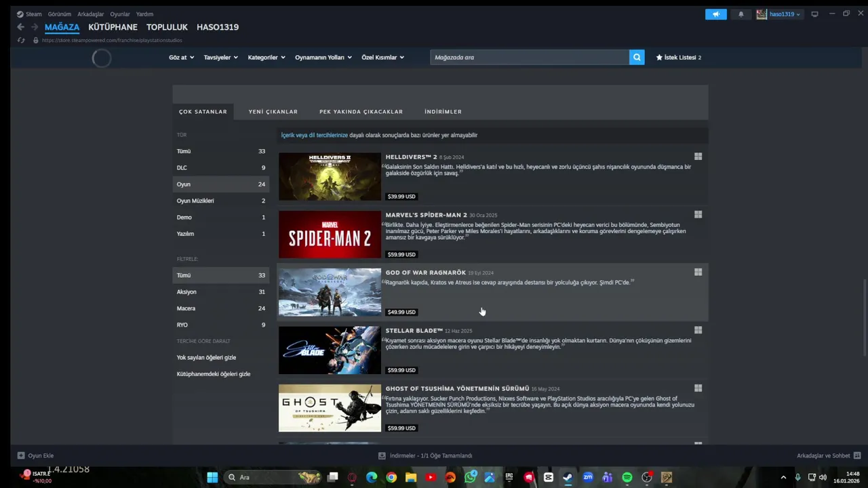Open the Stellar Blade thumbnail
The image size is (868, 488).
click(330, 350)
